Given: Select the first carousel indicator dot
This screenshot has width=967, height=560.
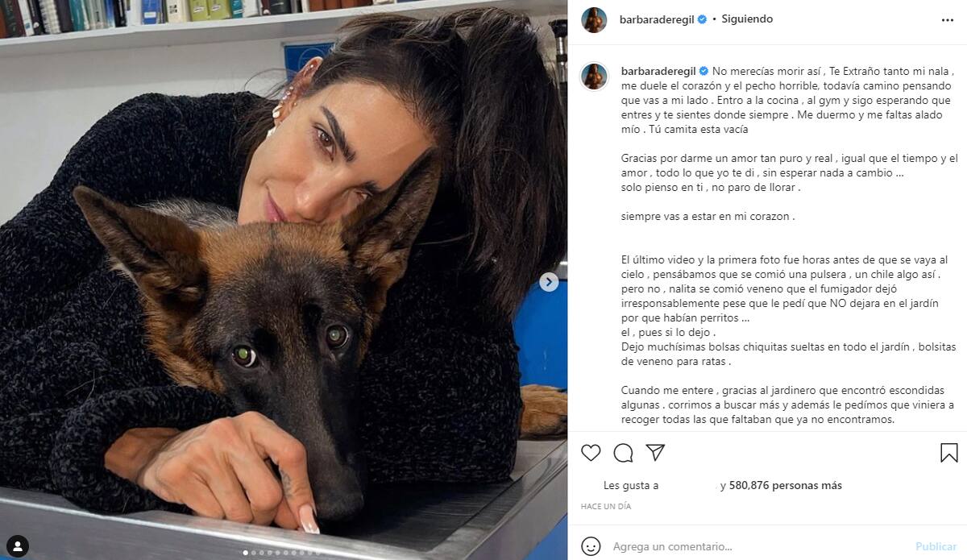Looking at the screenshot, I should (x=246, y=553).
